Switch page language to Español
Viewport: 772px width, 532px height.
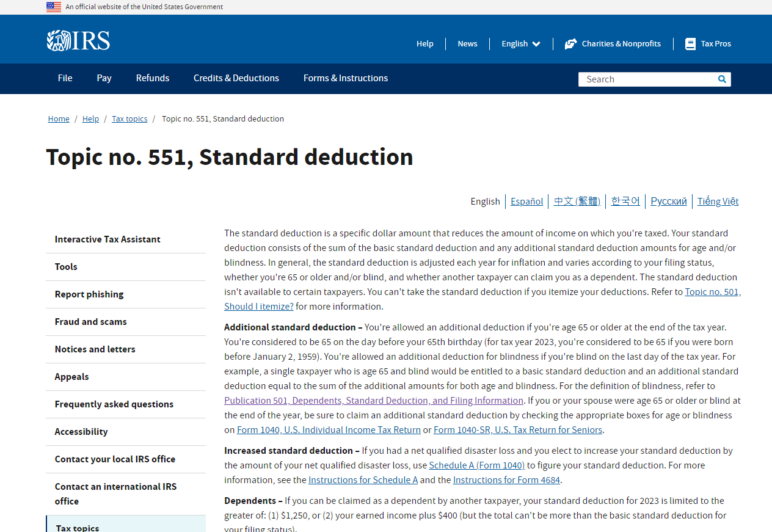tap(526, 202)
